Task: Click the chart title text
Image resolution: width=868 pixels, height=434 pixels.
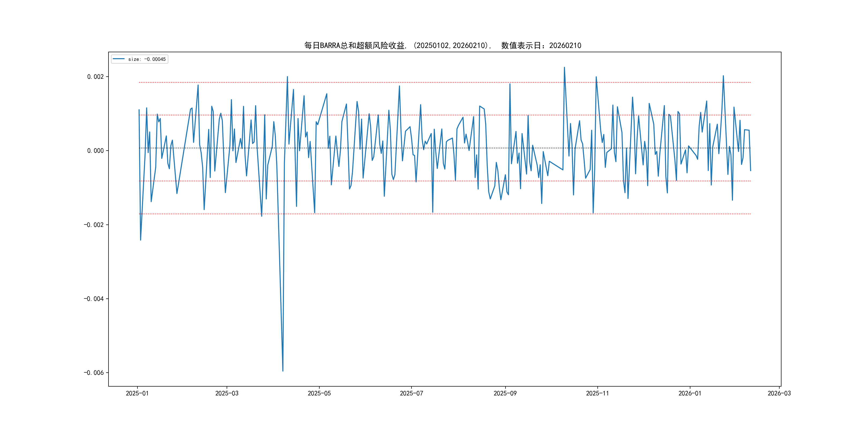Action: coord(442,46)
